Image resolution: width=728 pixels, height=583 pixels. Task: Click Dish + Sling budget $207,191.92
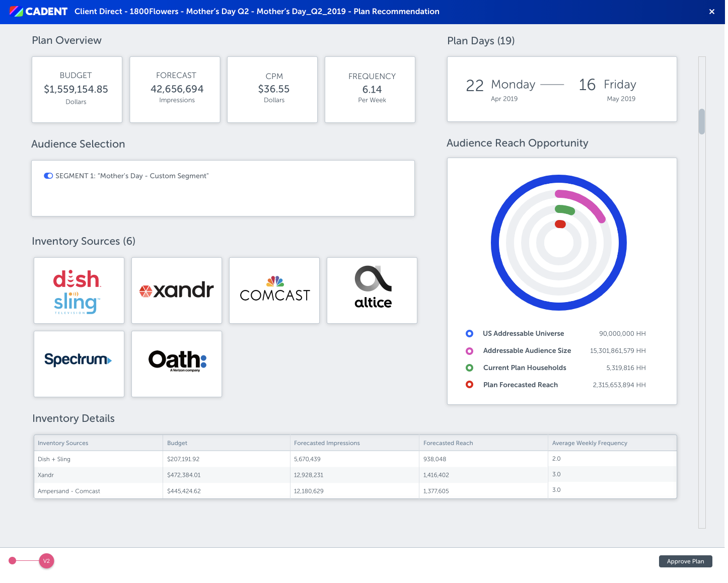click(183, 459)
